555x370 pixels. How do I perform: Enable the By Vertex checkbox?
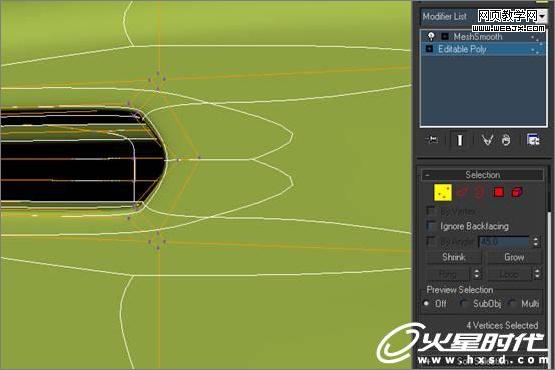[x=431, y=211]
